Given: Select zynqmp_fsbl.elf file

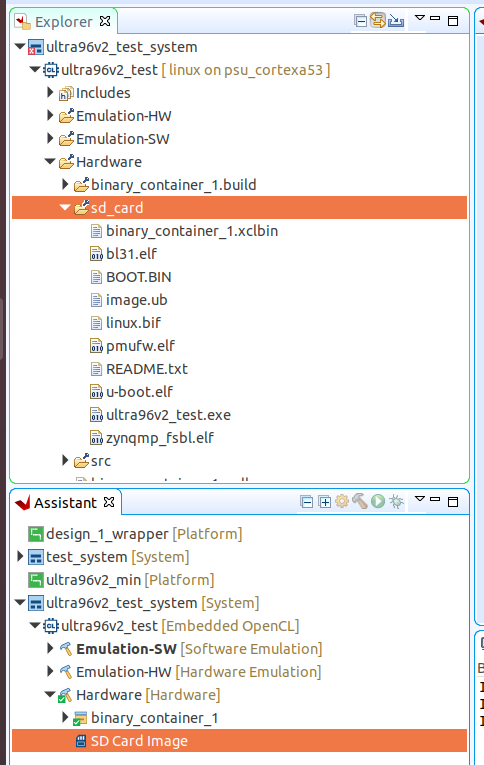Looking at the screenshot, I should click(160, 438).
